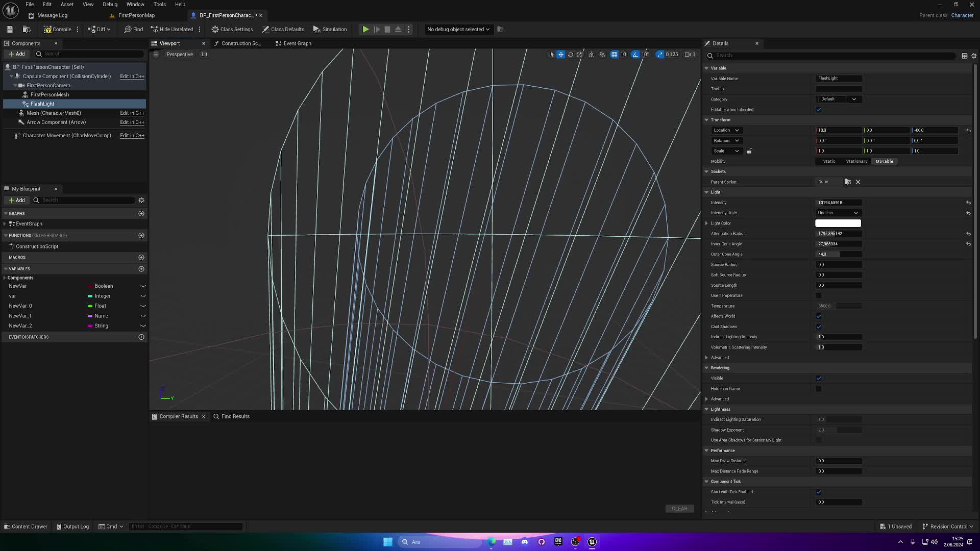Expand the Light Color property
Viewport: 980px width, 551px height.
tap(707, 223)
